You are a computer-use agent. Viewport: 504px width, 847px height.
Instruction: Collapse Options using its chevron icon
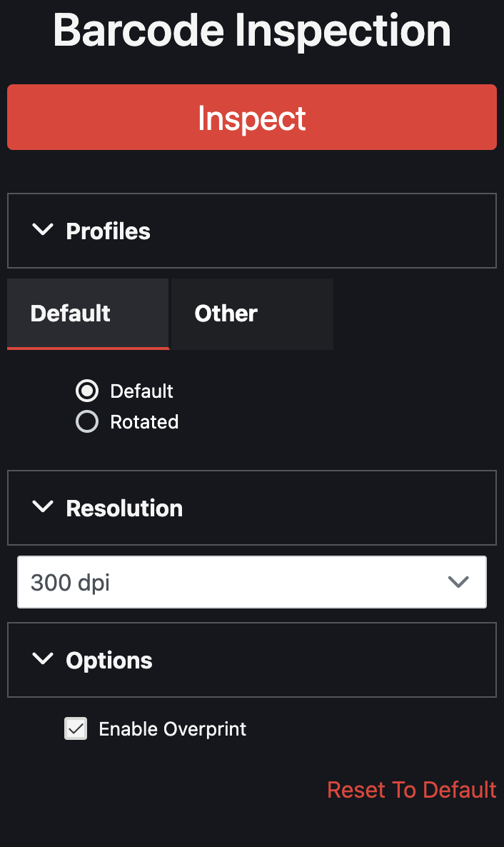44,659
